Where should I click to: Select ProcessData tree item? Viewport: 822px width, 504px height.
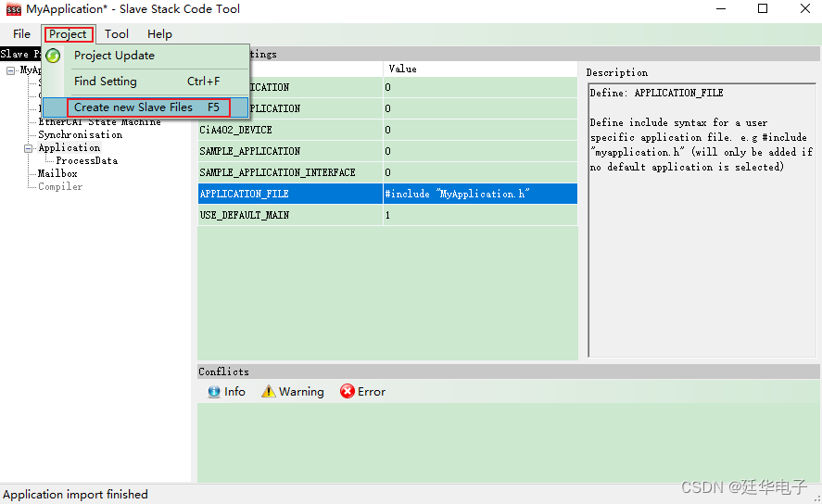[86, 161]
